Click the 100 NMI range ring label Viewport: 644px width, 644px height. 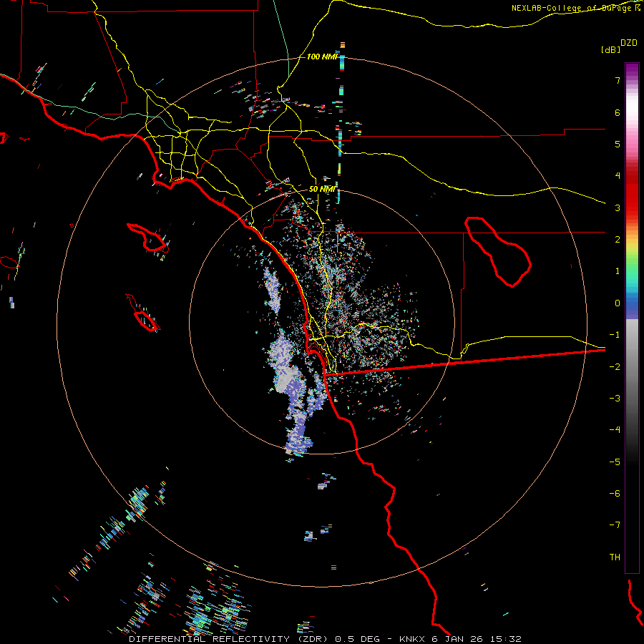pyautogui.click(x=322, y=57)
